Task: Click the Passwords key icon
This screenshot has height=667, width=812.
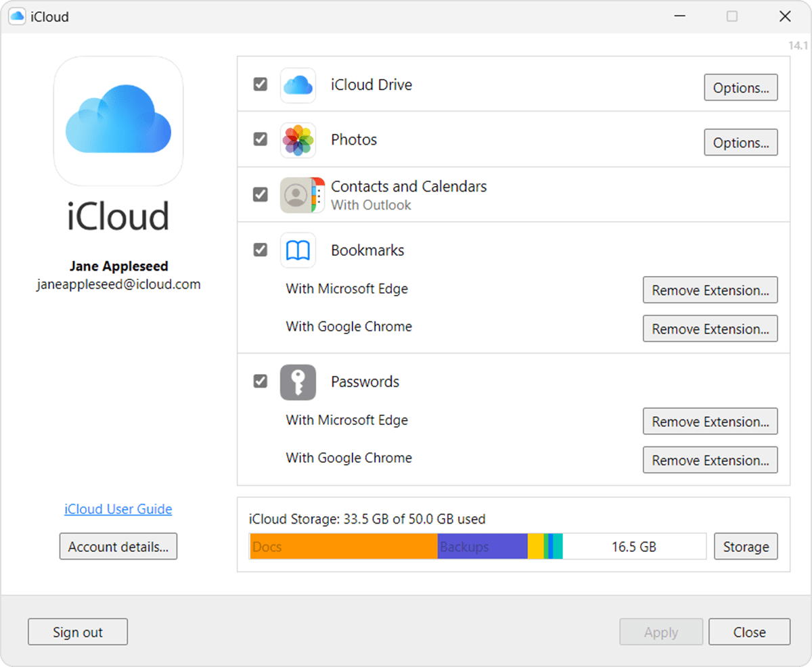Action: click(298, 382)
